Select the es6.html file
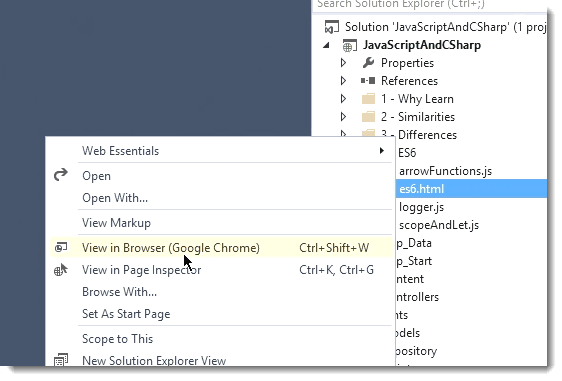This screenshot has width=562, height=381. (472, 189)
